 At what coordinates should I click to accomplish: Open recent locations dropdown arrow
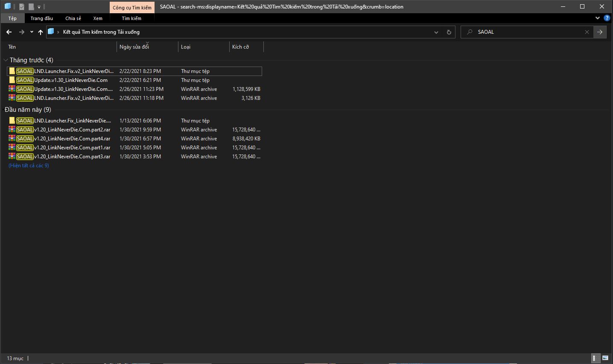coord(32,32)
